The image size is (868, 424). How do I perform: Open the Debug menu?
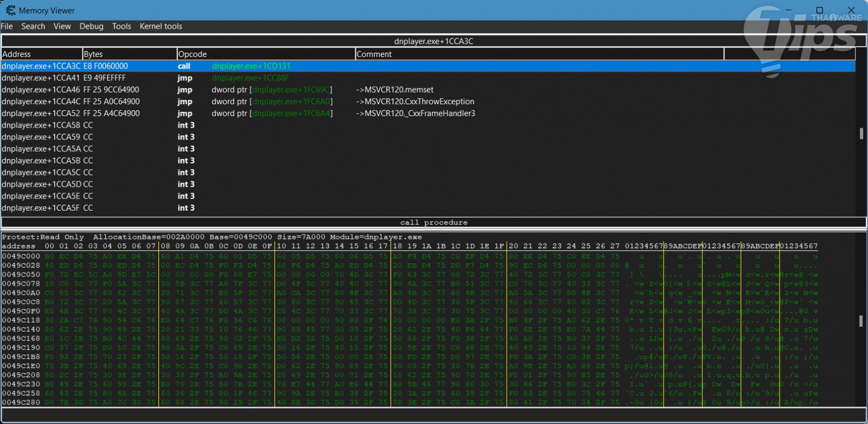91,26
